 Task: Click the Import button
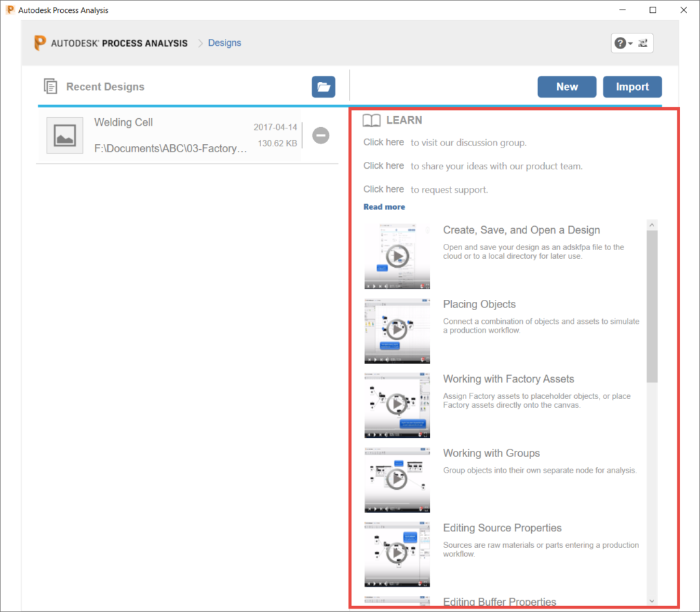coord(632,87)
